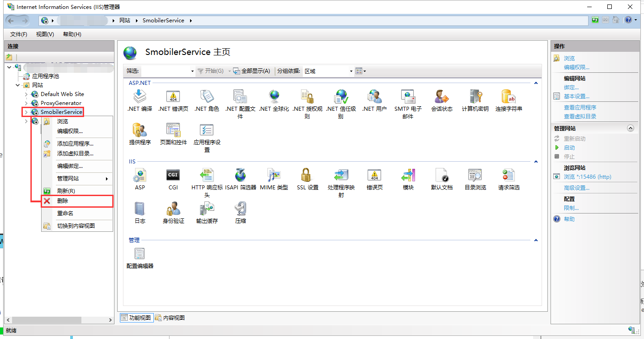Image resolution: width=644 pixels, height=339 pixels.
Task: Open the .NET 全球化 feature
Action: [274, 100]
